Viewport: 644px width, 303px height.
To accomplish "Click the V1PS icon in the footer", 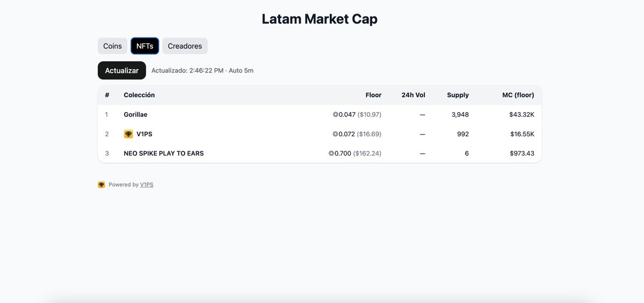I will pyautogui.click(x=102, y=184).
